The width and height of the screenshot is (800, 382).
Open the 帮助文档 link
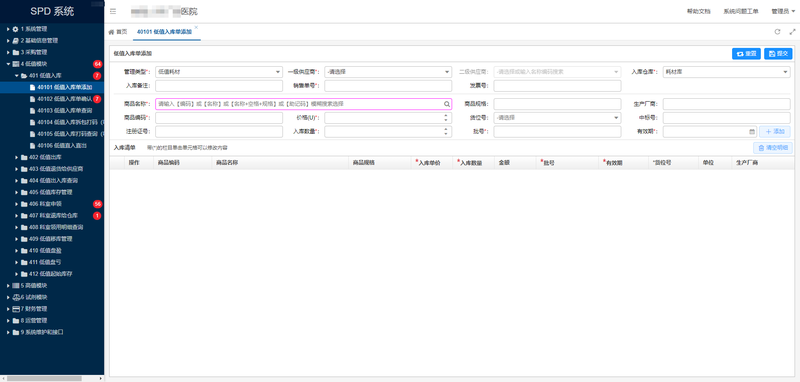tap(698, 12)
